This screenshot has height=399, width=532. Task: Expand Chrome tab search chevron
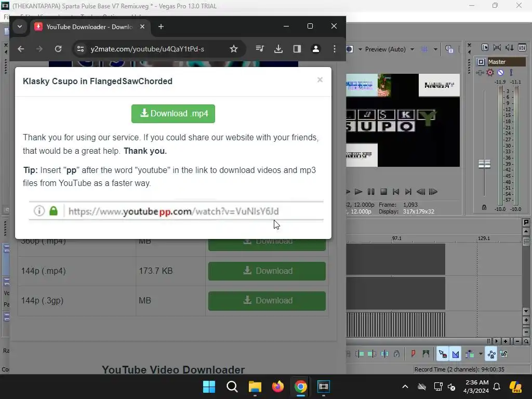point(20,26)
